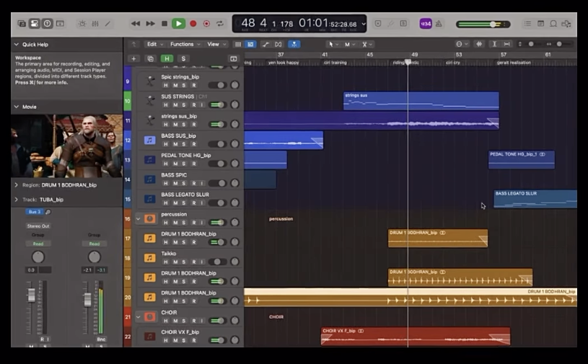Toggle the Quick Help question mark icon
This screenshot has height=364, width=588.
[47, 24]
